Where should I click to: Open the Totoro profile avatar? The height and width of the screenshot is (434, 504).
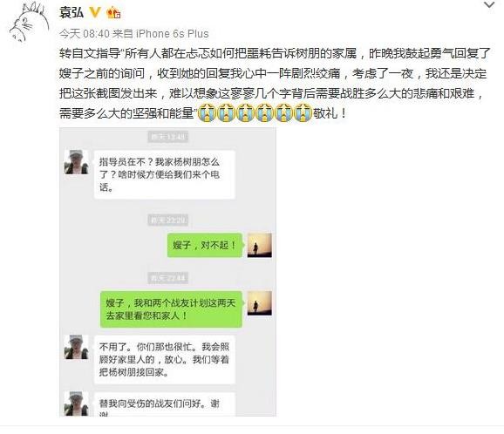tap(29, 23)
